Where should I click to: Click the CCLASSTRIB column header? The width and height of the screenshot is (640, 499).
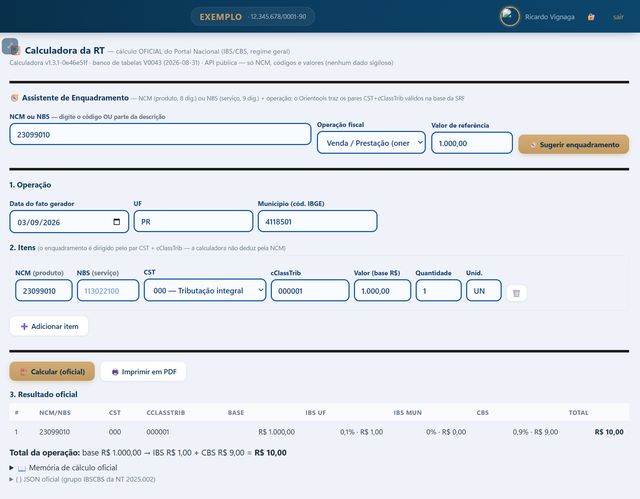coord(166,413)
